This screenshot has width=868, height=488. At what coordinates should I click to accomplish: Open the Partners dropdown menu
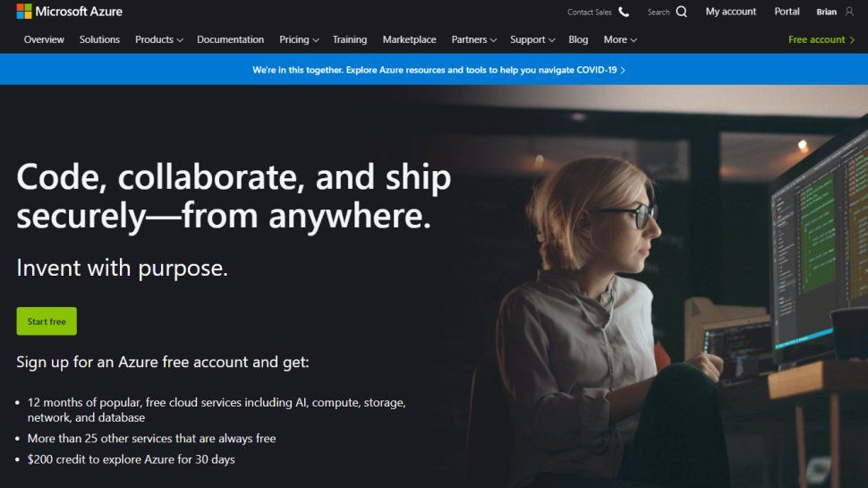(x=474, y=40)
